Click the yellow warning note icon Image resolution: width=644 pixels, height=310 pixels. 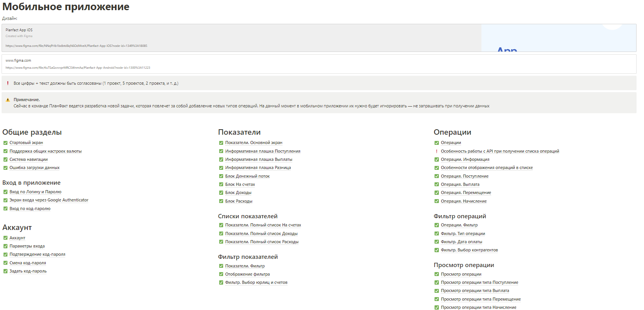[8, 100]
